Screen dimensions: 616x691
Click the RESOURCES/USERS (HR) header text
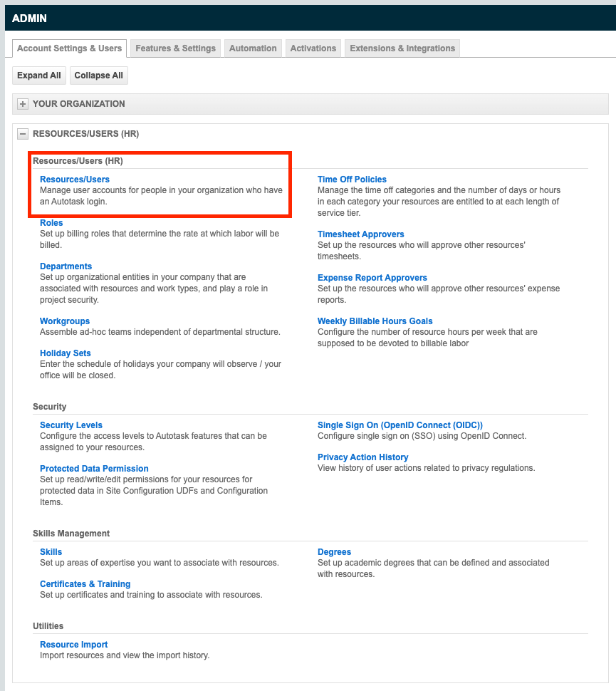coord(86,134)
